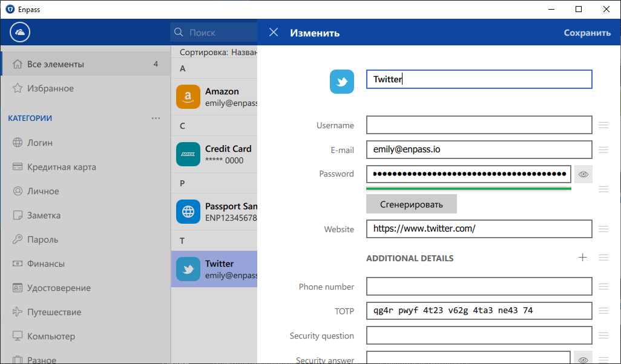621x364 pixels.
Task: Click the Amazon entry title
Action: (222, 91)
